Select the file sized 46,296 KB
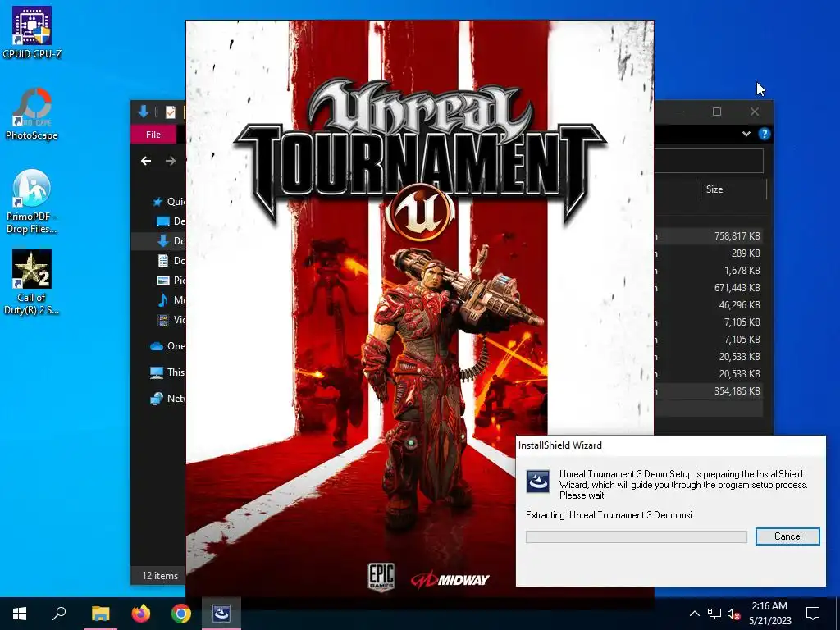This screenshot has height=630, width=840. tap(709, 305)
